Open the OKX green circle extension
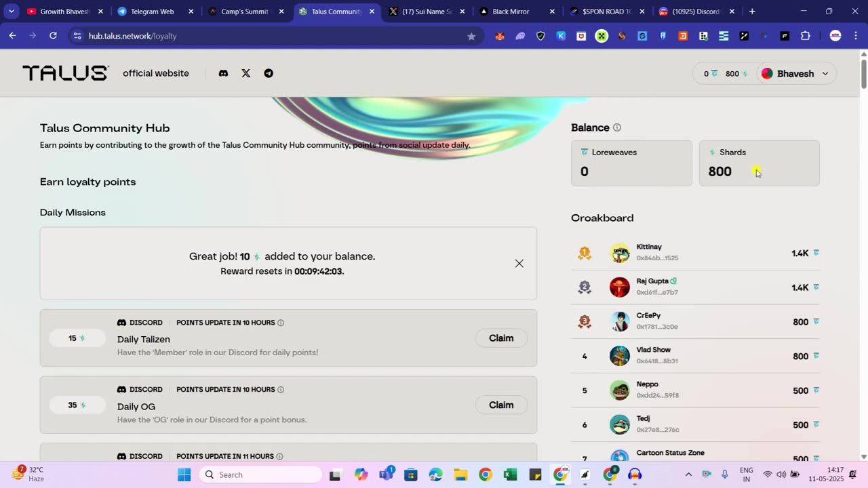This screenshot has width=868, height=488. tap(601, 36)
